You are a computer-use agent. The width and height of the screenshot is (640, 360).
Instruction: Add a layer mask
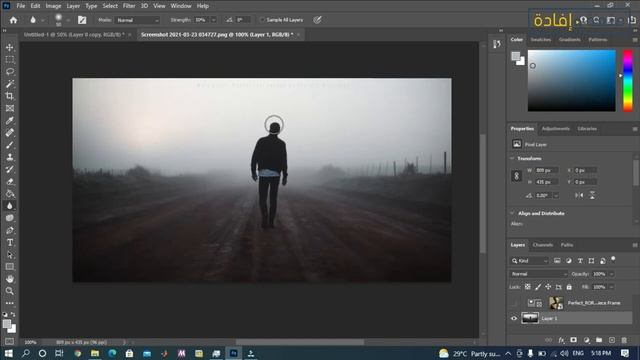coord(574,340)
